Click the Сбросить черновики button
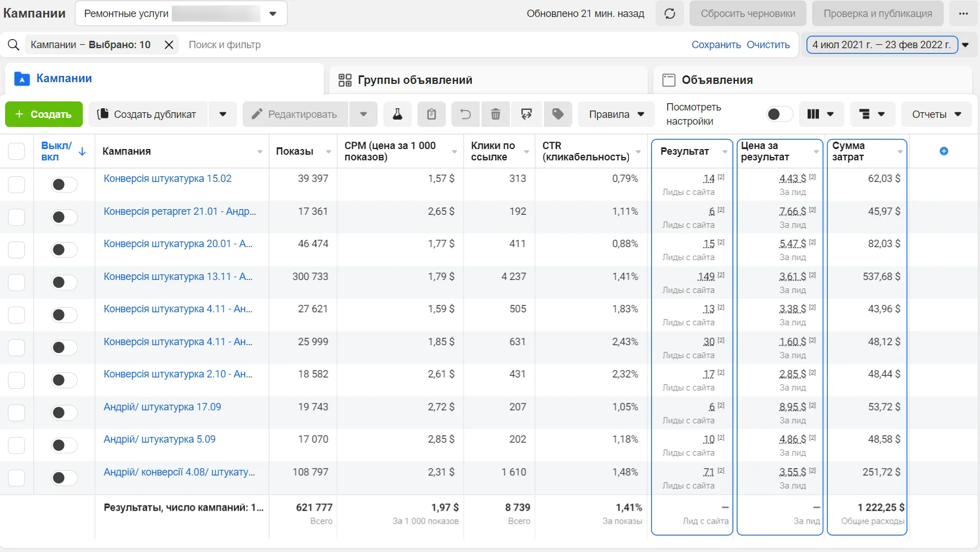This screenshot has height=552, width=980. [747, 14]
